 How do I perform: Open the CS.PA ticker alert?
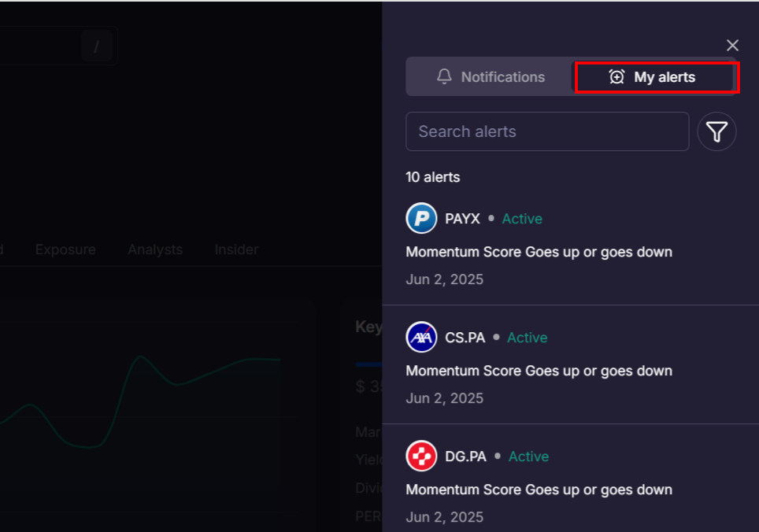click(x=465, y=338)
